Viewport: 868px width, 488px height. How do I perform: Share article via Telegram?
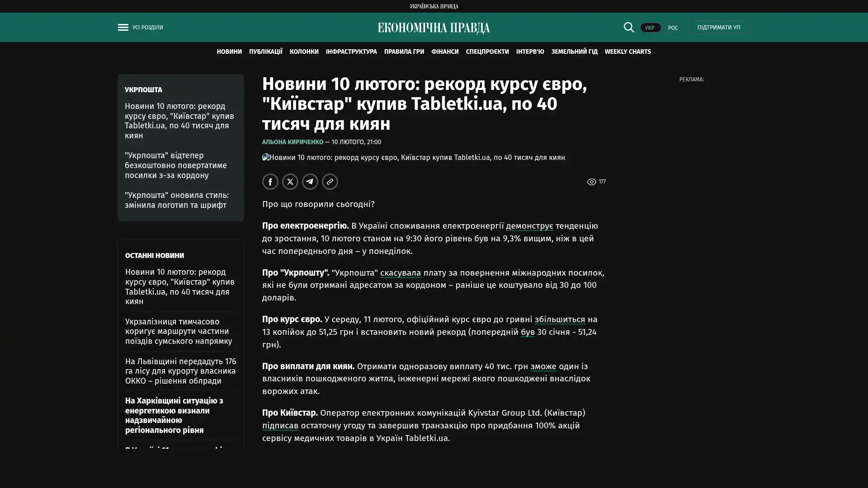310,182
